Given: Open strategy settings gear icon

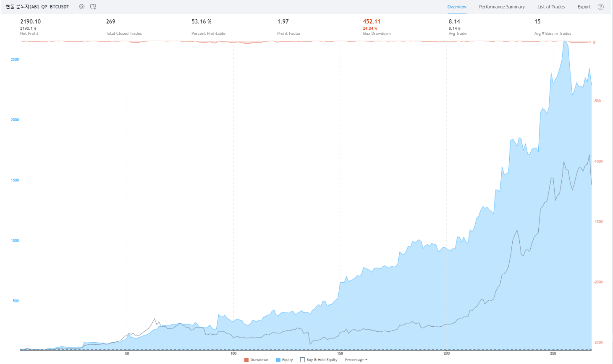Looking at the screenshot, I should coord(81,7).
